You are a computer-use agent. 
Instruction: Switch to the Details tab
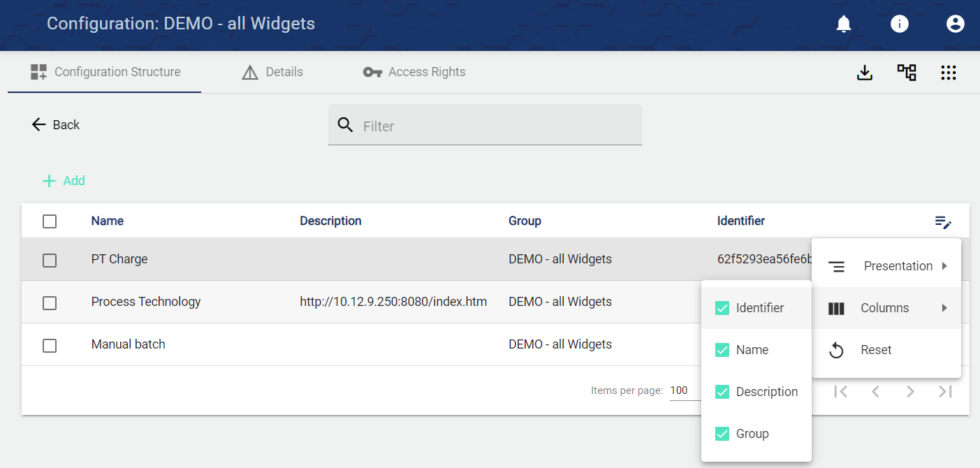coord(272,72)
